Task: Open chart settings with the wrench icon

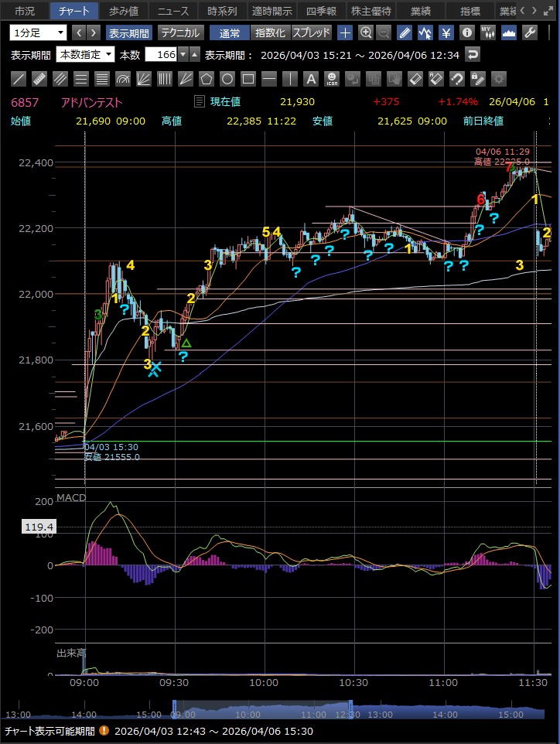Action: coord(529,32)
